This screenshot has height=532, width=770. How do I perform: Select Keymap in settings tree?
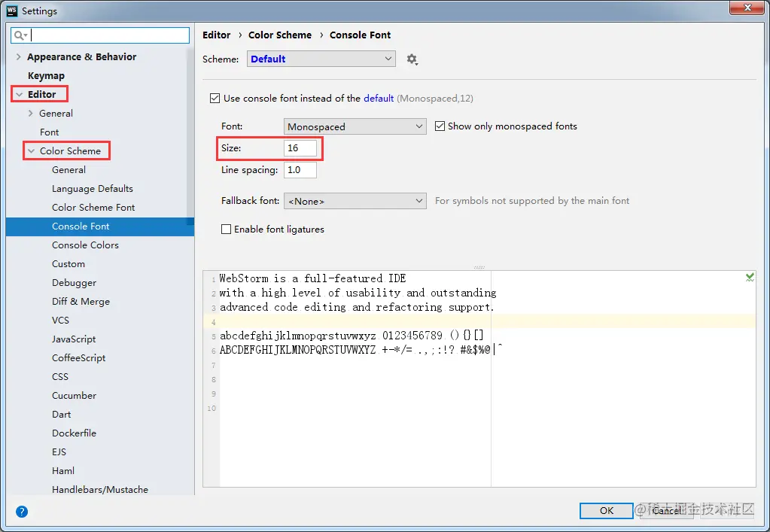pyautogui.click(x=46, y=75)
